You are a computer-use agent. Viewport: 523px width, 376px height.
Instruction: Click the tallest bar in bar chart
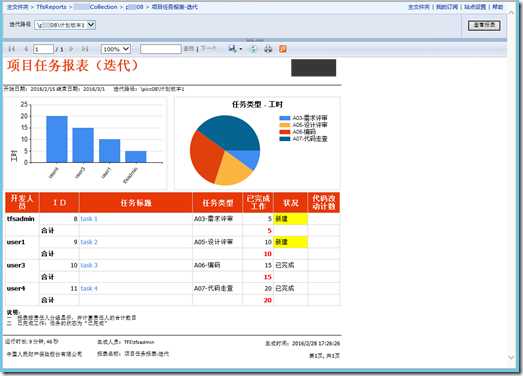57,139
